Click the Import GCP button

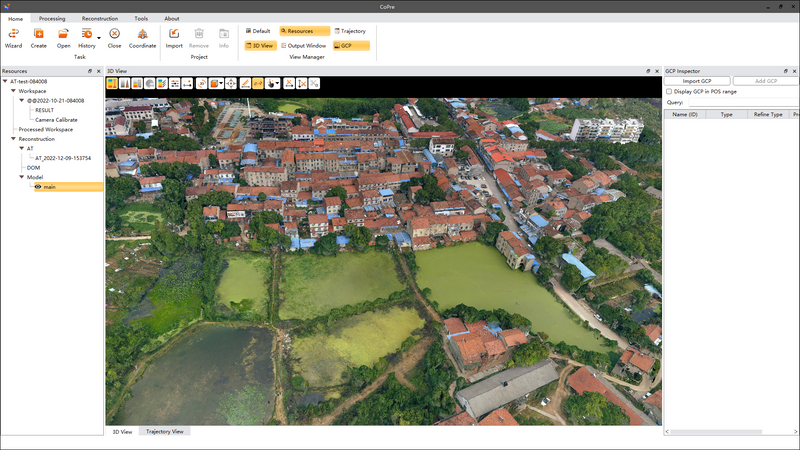click(698, 81)
